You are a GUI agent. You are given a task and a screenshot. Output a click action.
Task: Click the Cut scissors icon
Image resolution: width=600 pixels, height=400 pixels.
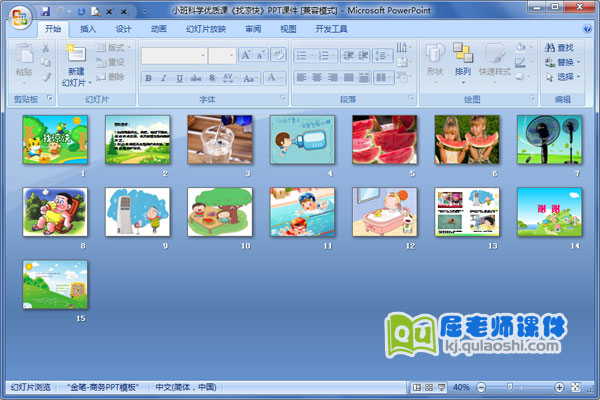click(x=46, y=48)
